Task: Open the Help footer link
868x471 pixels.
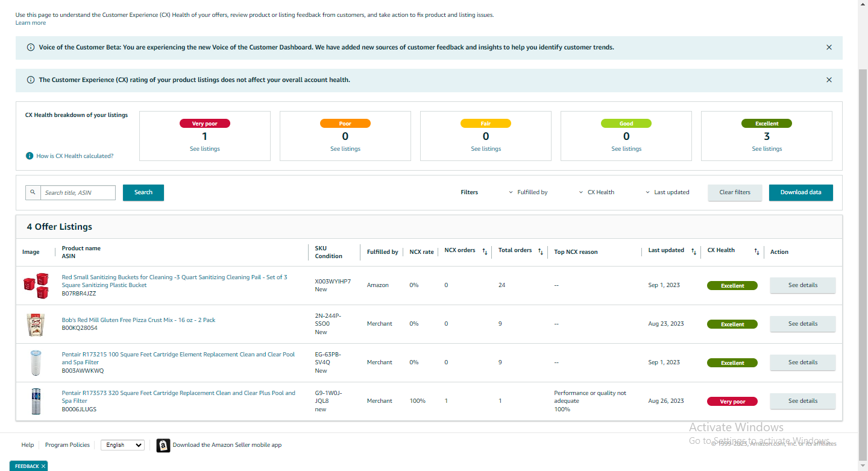Action: click(28, 445)
